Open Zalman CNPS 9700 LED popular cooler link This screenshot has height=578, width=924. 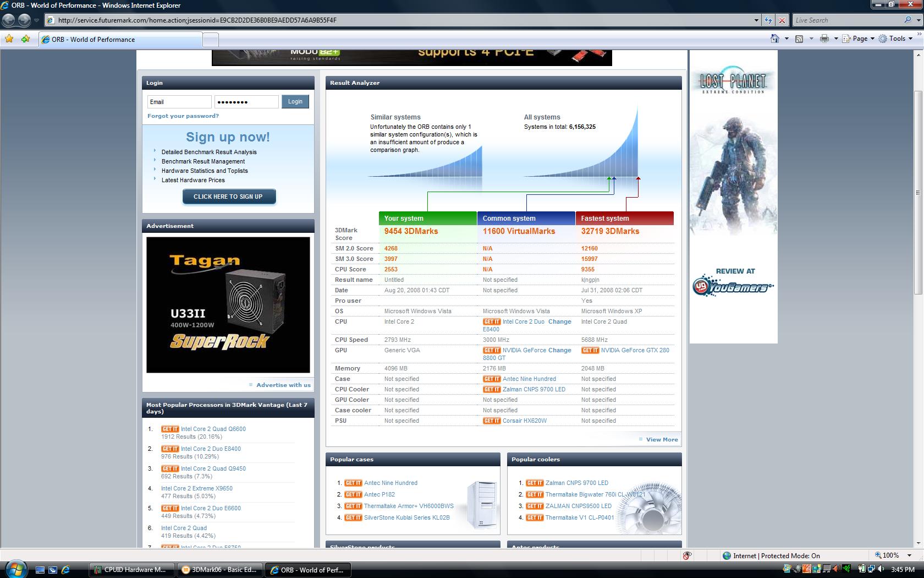577,483
